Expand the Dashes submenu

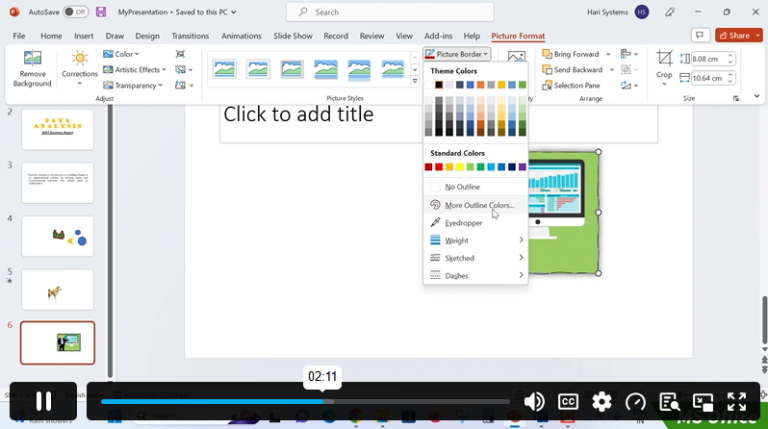pos(475,276)
